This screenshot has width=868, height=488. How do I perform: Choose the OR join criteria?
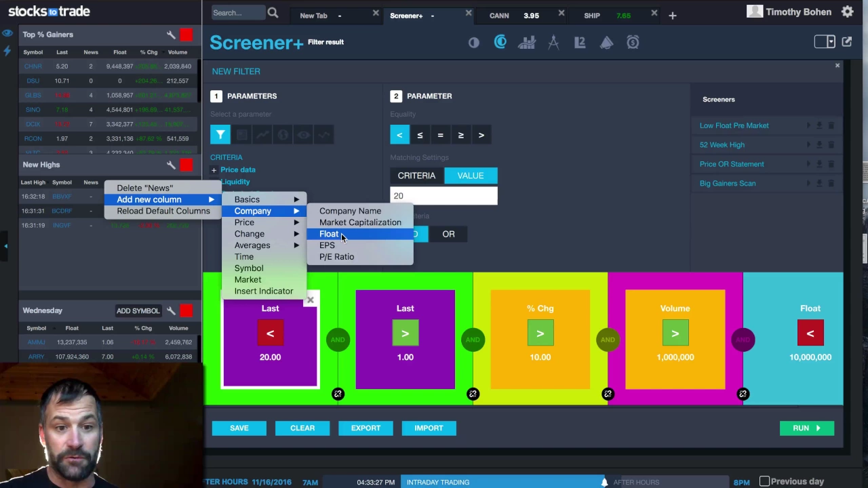pos(448,234)
